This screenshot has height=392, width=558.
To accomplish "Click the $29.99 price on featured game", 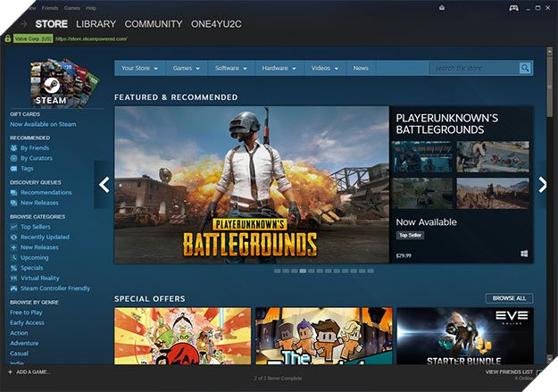I will 404,255.
